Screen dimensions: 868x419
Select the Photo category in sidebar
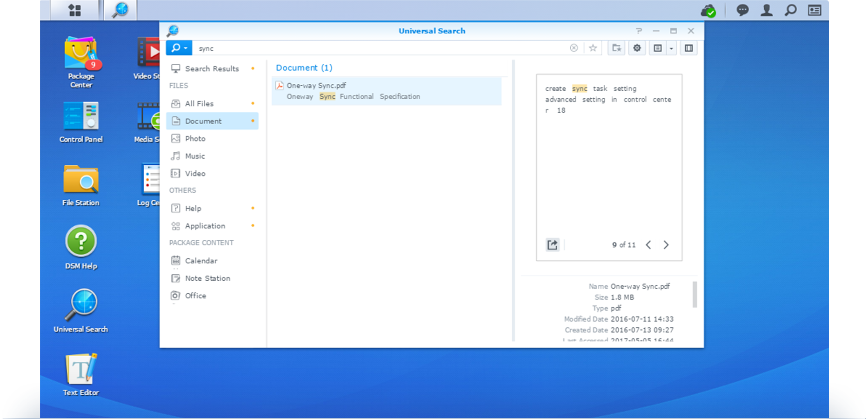[x=194, y=138]
